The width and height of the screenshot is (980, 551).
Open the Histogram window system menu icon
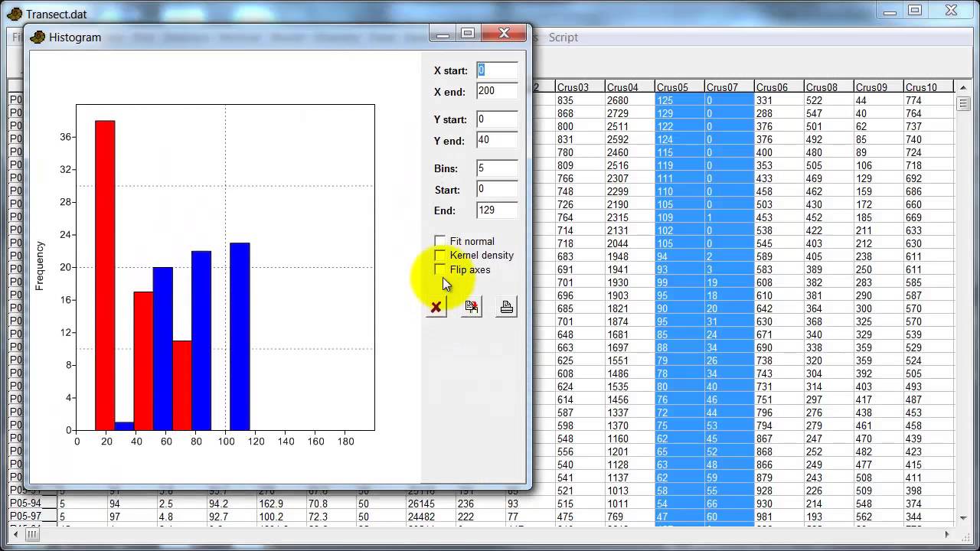[x=38, y=37]
